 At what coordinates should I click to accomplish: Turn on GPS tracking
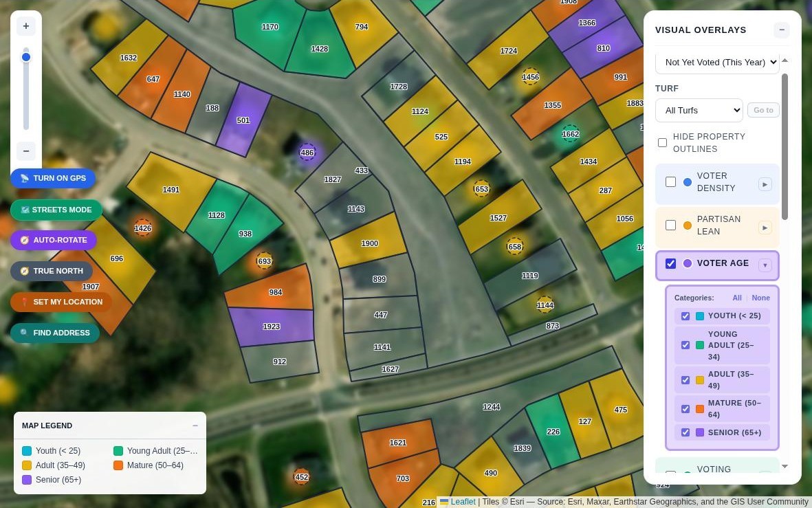(53, 178)
